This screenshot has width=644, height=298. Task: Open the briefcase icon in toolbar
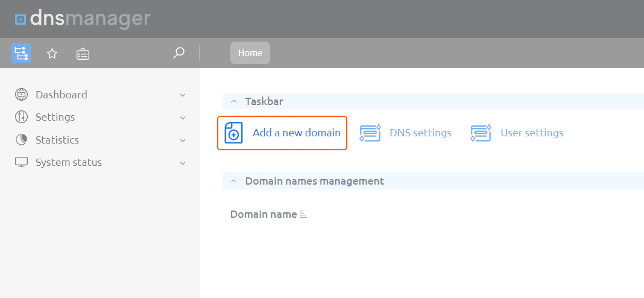[x=83, y=54]
